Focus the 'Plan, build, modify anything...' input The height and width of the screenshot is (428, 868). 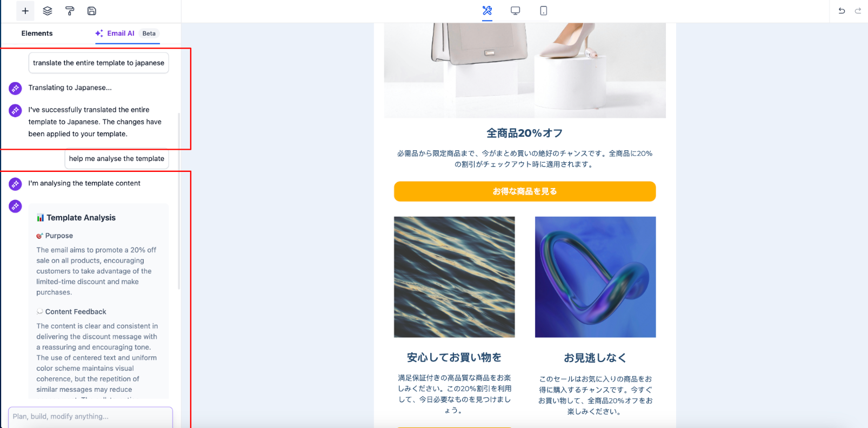pos(90,417)
